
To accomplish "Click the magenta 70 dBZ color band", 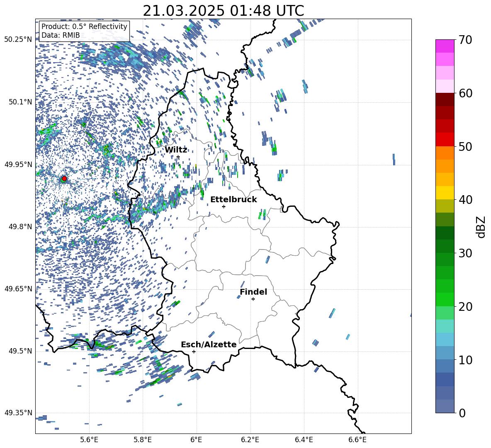I will pos(445,46).
